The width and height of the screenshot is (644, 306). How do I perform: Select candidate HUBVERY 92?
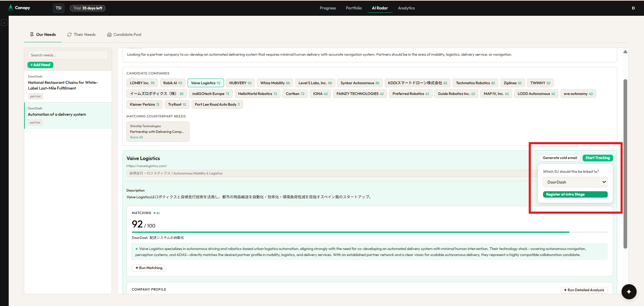[x=240, y=83]
